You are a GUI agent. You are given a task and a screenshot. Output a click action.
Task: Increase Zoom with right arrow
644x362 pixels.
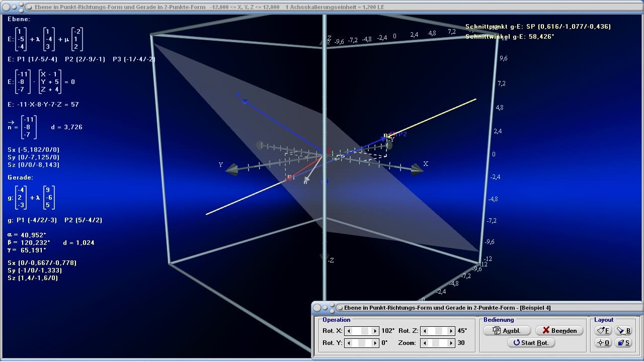[451, 343]
